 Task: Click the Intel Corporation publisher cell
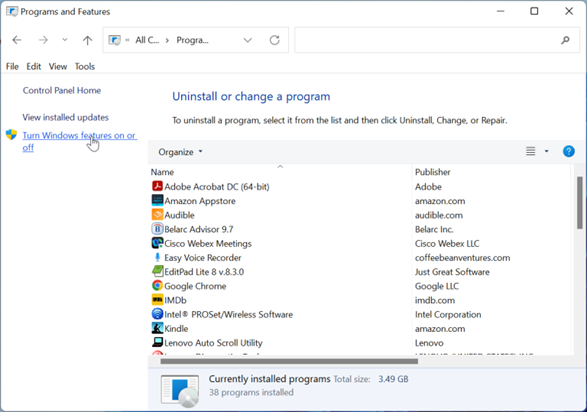[448, 315]
